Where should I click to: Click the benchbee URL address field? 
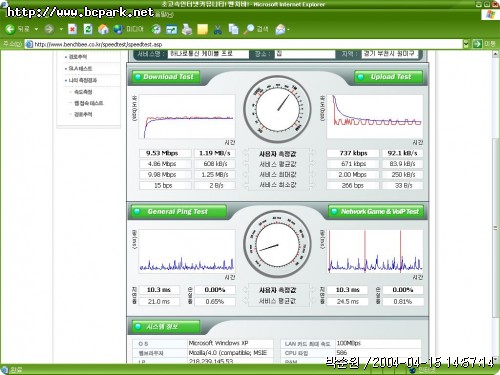(247, 44)
